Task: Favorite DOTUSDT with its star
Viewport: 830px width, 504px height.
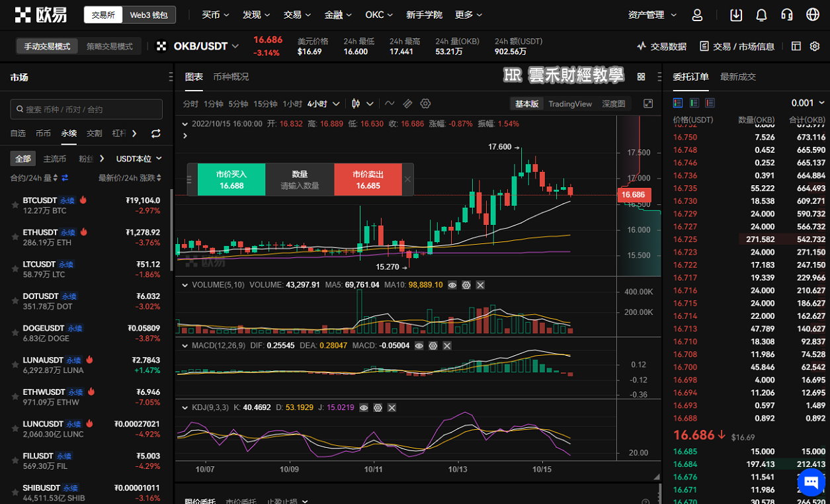Action: 15,301
